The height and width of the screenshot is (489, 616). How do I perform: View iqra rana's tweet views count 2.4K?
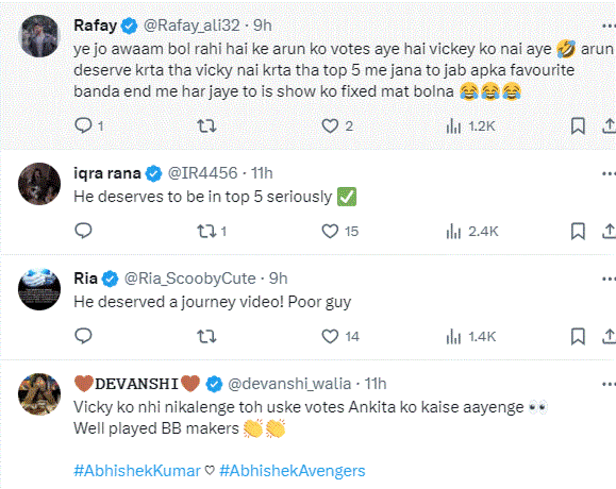click(x=454, y=232)
